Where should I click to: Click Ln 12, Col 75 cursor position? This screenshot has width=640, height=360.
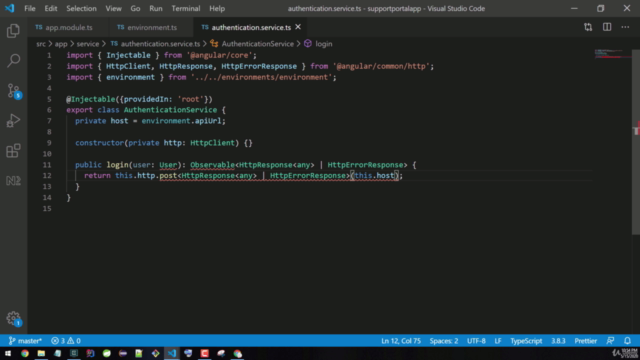[x=401, y=341]
